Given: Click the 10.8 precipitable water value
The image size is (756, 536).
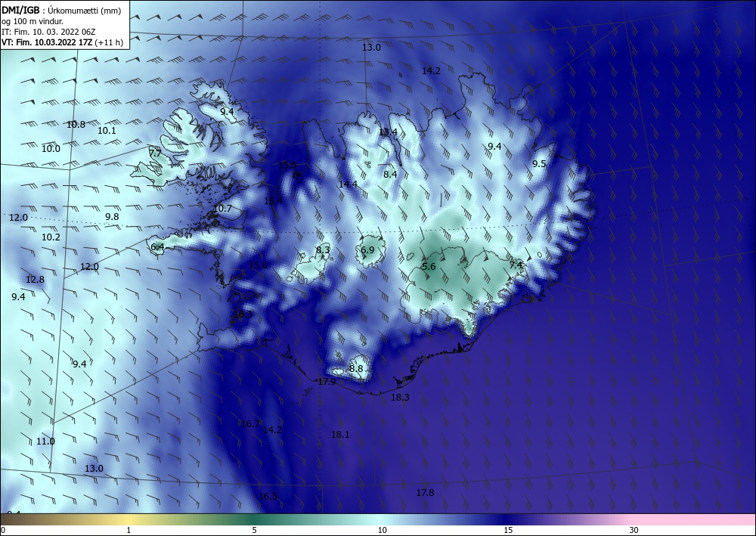Looking at the screenshot, I should tap(76, 124).
